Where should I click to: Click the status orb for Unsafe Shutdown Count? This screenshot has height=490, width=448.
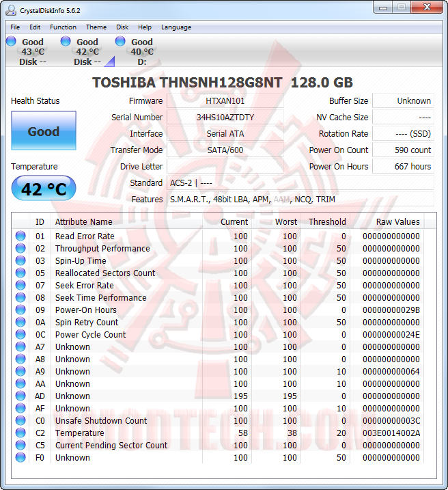tap(20, 420)
